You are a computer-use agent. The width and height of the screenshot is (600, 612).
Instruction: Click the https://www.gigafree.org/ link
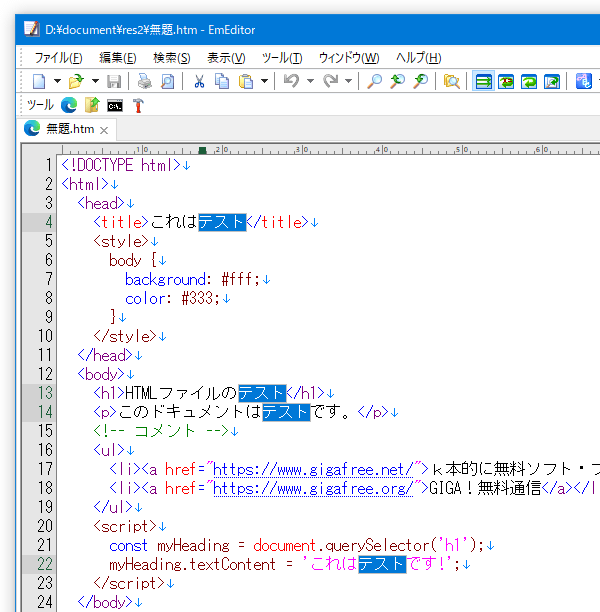313,488
